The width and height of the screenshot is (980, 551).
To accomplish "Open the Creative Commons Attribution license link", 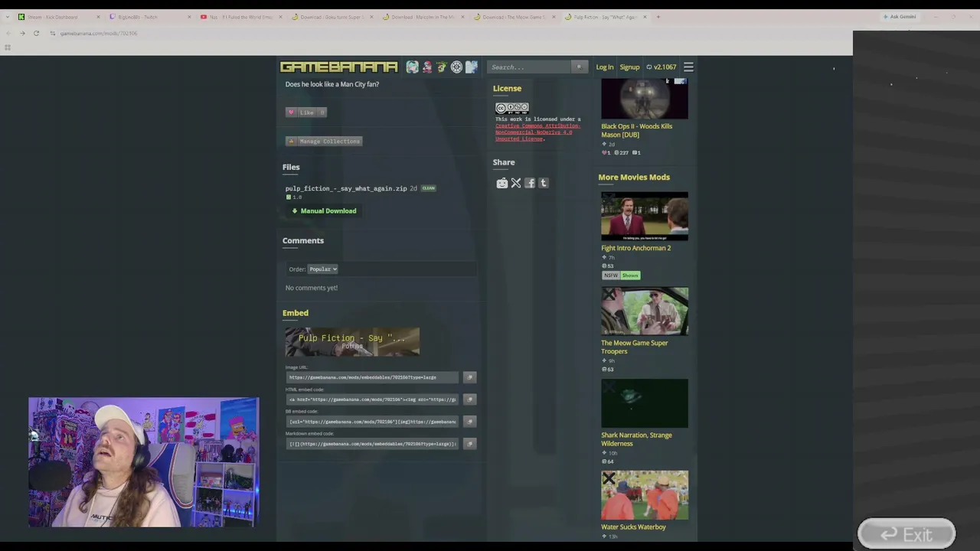I will point(537,132).
